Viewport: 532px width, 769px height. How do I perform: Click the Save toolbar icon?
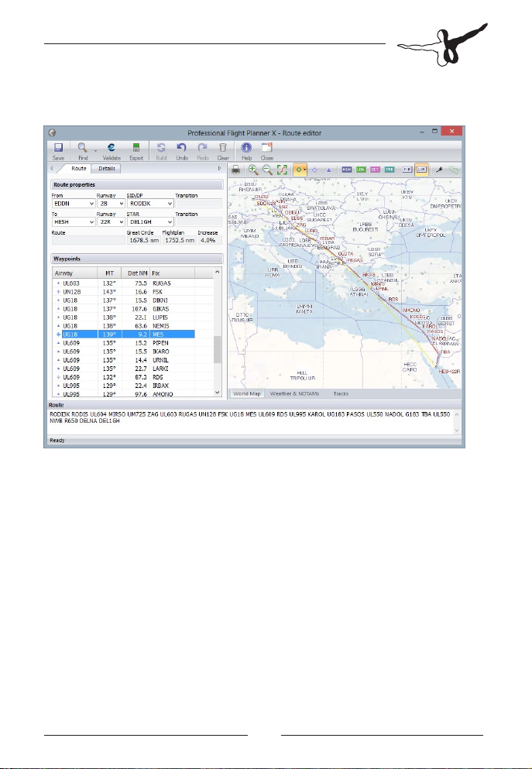pos(58,148)
